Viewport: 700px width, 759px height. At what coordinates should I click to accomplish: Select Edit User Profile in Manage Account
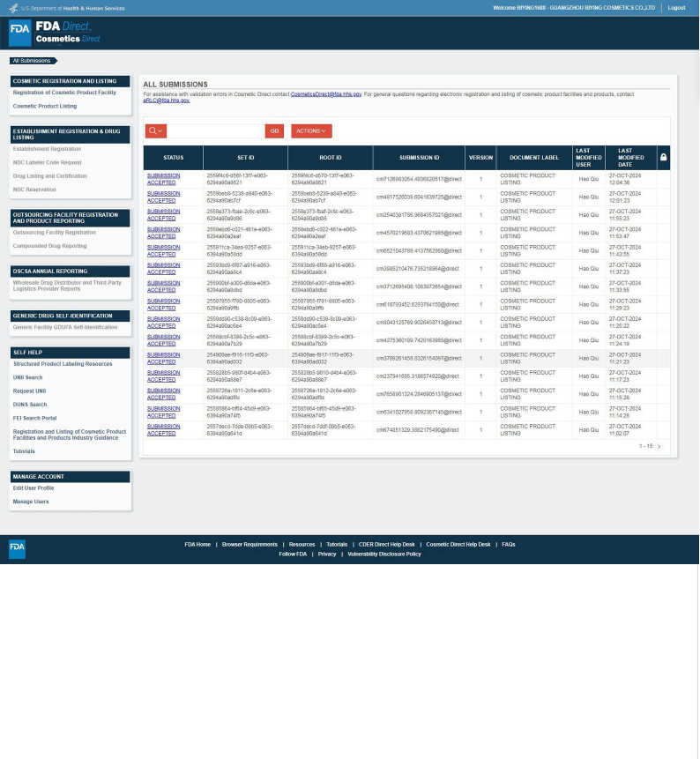[34, 487]
